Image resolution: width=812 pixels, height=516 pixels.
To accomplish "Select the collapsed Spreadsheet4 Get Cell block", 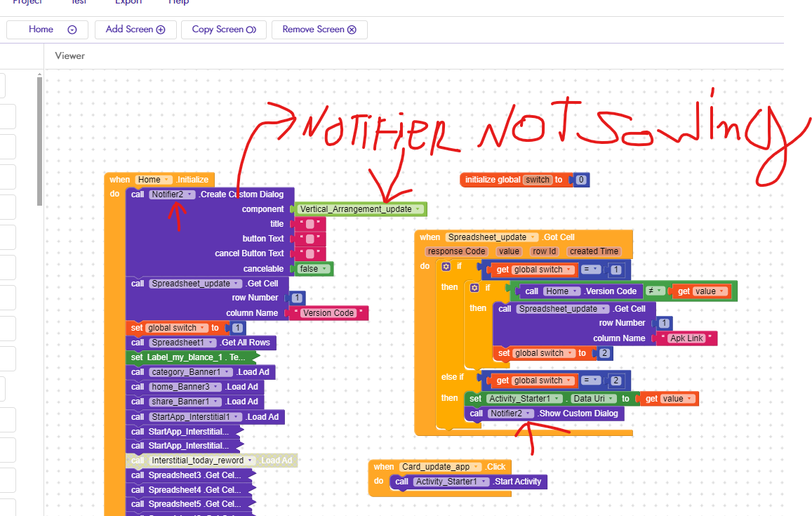I will (x=190, y=489).
